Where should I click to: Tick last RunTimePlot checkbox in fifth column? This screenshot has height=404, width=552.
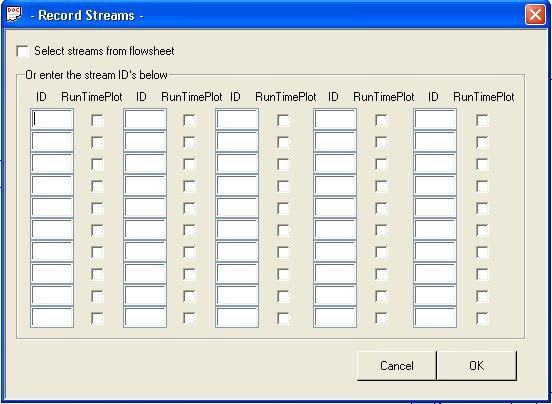point(482,318)
